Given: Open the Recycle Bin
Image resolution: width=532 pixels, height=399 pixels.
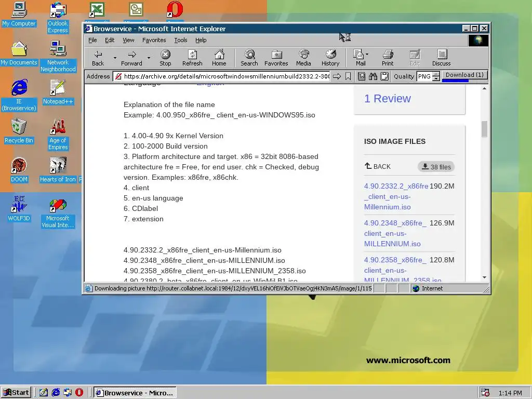Looking at the screenshot, I should click(x=19, y=131).
